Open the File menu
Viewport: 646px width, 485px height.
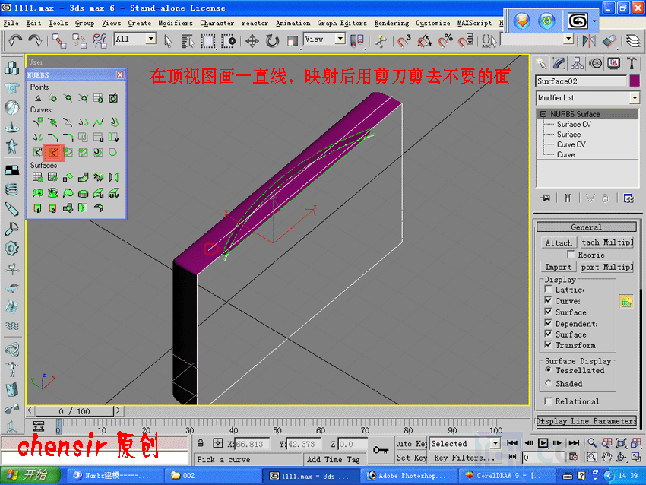pos(11,23)
